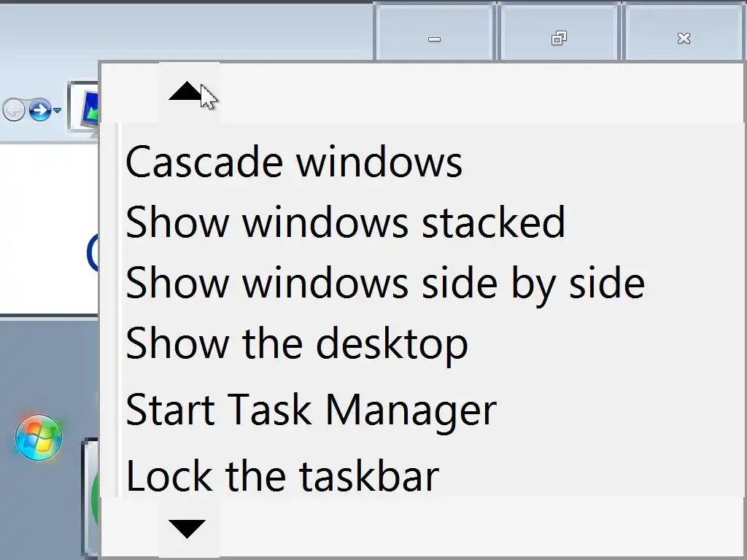
Task: Click the blue Forward navigation arrow
Action: pyautogui.click(x=39, y=111)
